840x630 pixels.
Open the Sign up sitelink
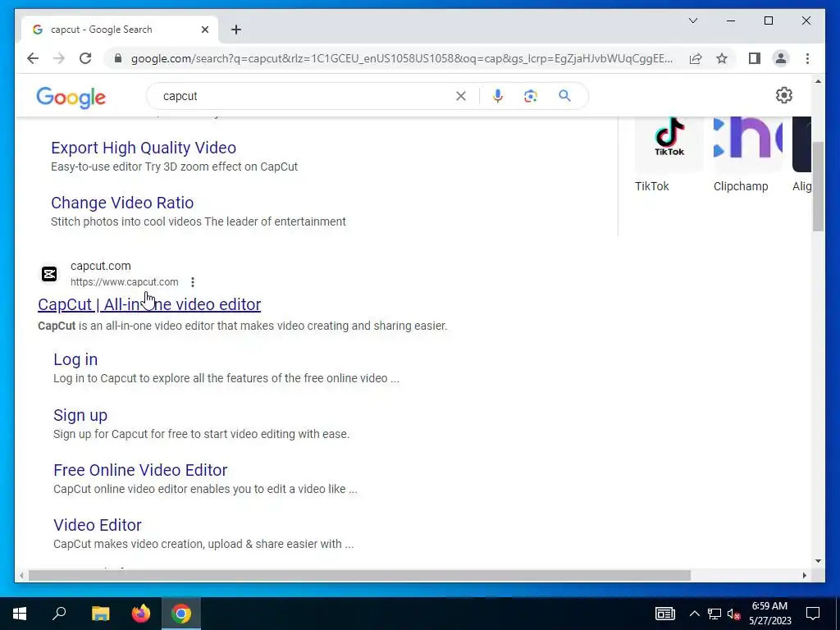pyautogui.click(x=80, y=415)
